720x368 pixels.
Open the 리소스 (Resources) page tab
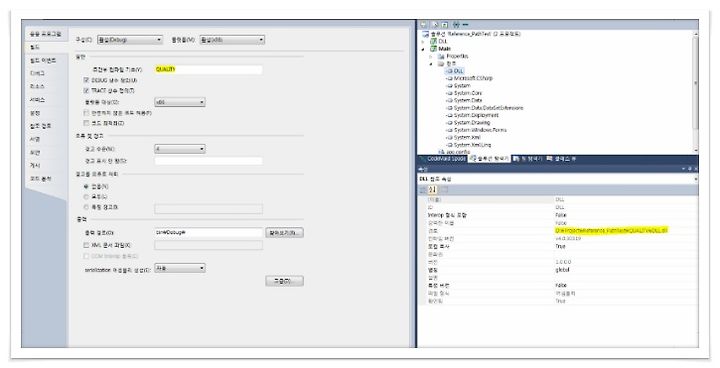pos(38,86)
